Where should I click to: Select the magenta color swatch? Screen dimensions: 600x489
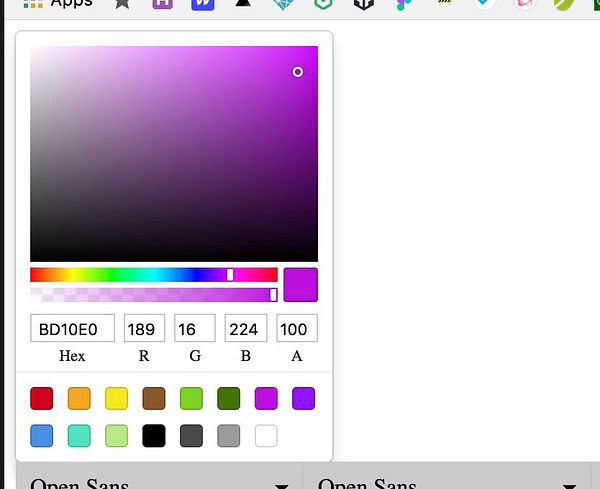click(266, 398)
